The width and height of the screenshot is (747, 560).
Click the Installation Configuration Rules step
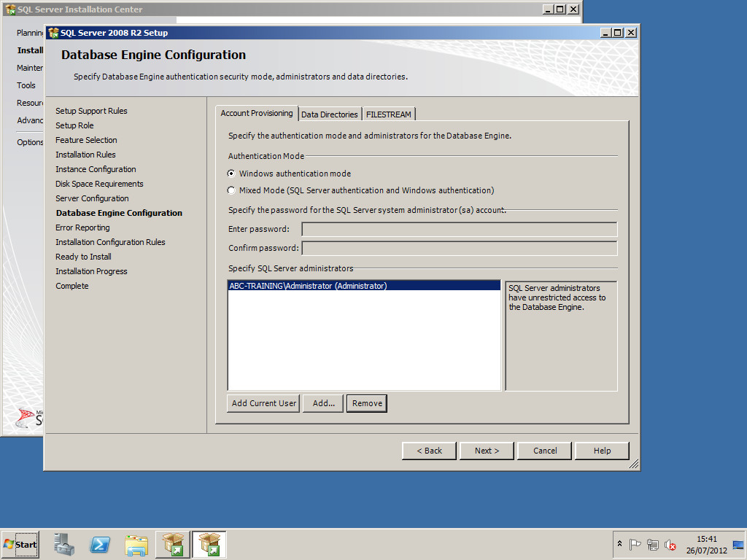(x=110, y=242)
